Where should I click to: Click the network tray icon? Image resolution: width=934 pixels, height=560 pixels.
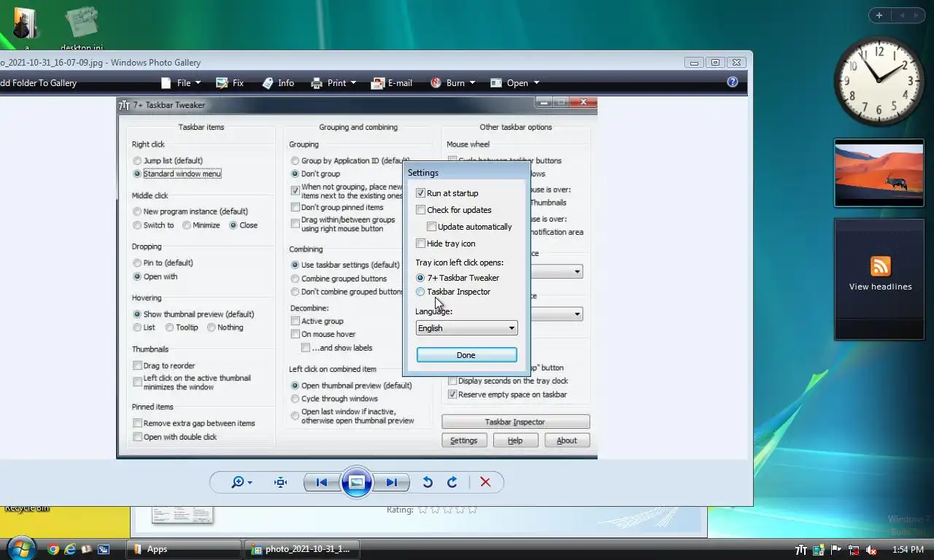pos(853,550)
